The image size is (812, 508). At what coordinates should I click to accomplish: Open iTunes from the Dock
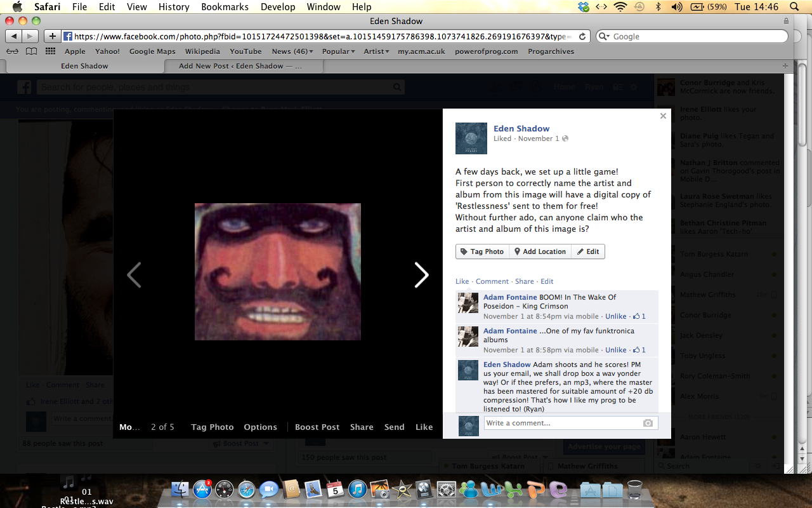pyautogui.click(x=357, y=490)
